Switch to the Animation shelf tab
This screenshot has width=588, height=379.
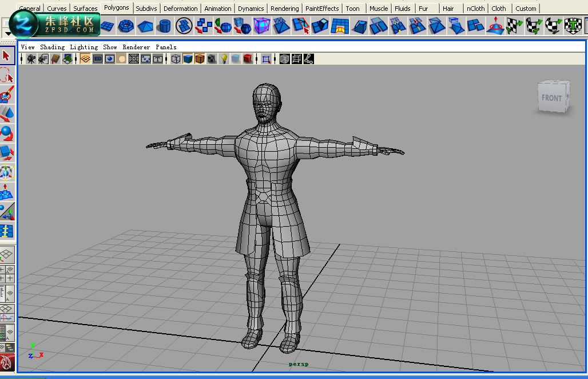pos(217,8)
